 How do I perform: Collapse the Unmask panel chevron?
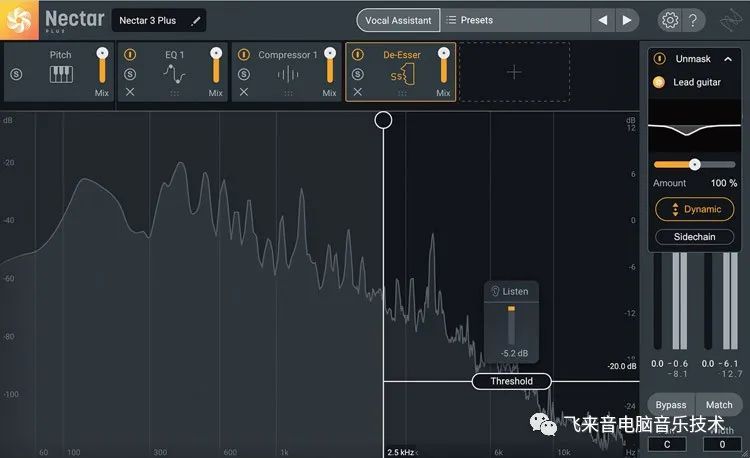[x=728, y=59]
